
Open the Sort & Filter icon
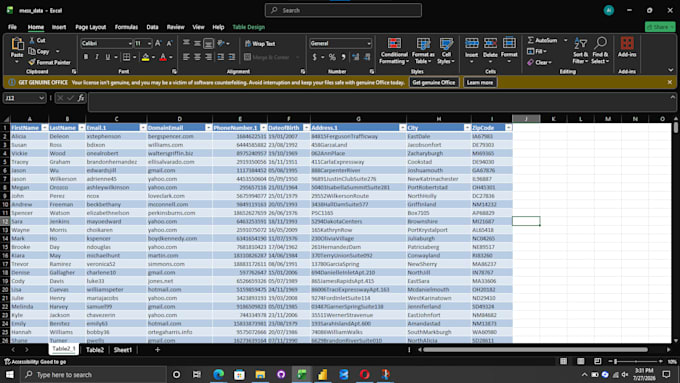[x=580, y=43]
